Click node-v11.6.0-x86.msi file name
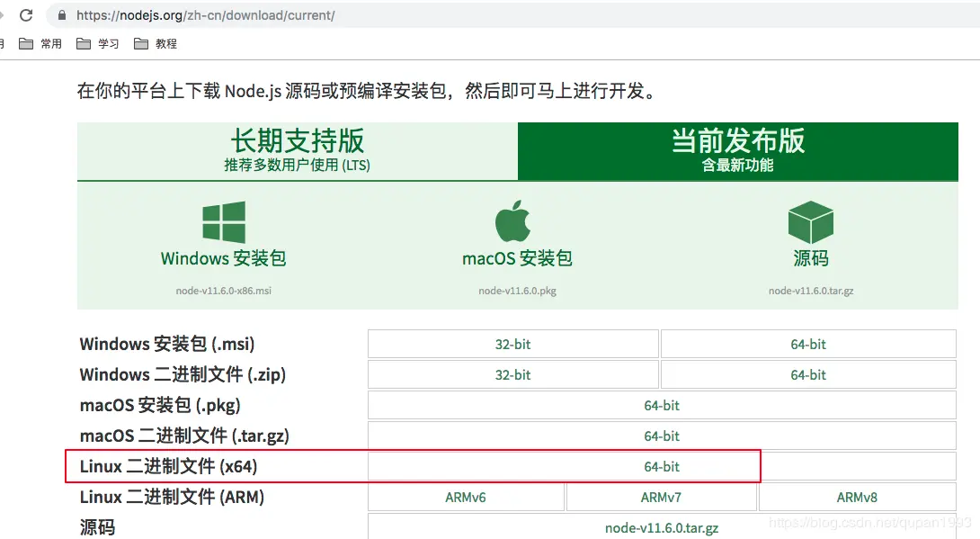This screenshot has height=539, width=980. coord(224,291)
